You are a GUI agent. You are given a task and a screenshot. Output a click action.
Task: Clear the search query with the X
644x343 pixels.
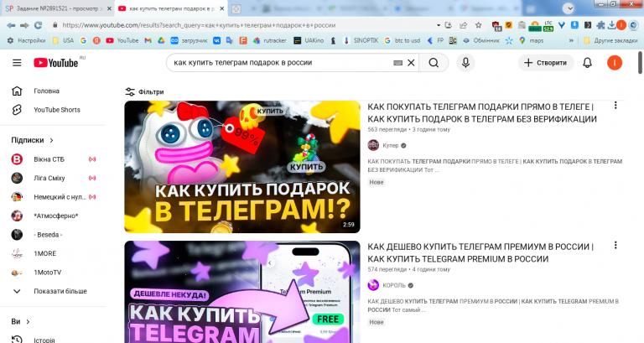point(411,63)
